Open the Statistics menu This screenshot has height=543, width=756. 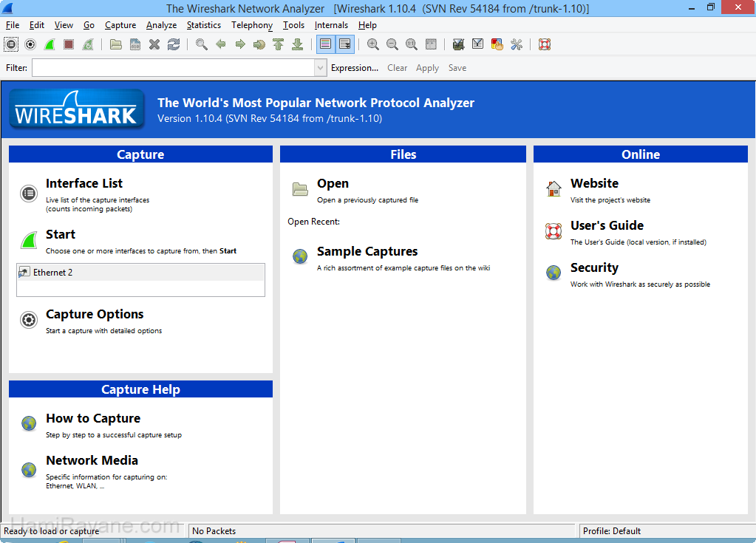tap(204, 25)
